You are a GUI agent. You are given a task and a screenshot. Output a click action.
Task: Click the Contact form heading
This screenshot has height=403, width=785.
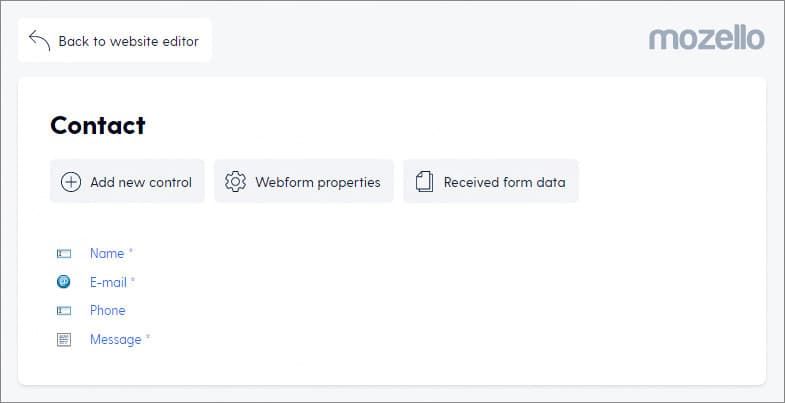point(98,125)
